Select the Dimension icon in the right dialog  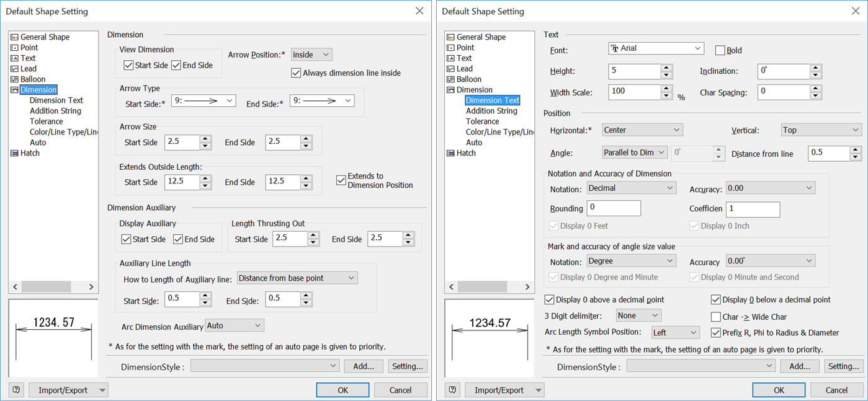[x=451, y=89]
